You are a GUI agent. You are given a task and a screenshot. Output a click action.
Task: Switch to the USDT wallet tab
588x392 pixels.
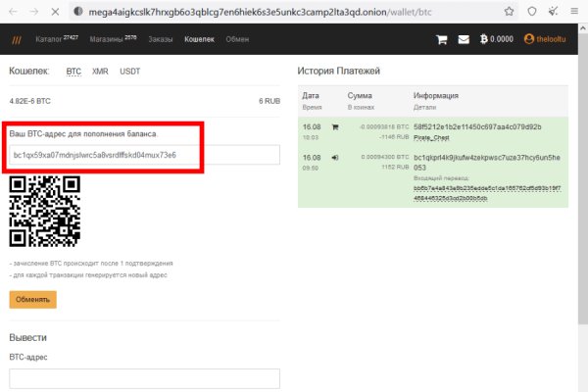click(129, 72)
